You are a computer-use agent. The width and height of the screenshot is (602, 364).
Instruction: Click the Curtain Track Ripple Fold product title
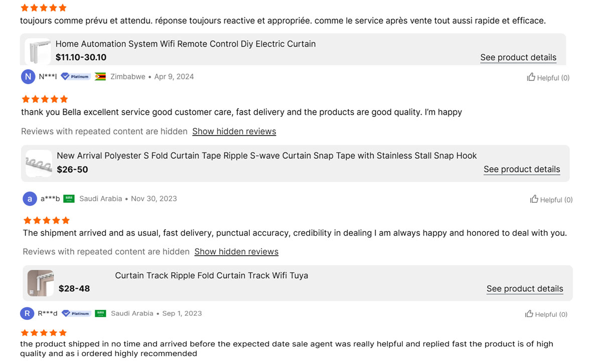[212, 275]
